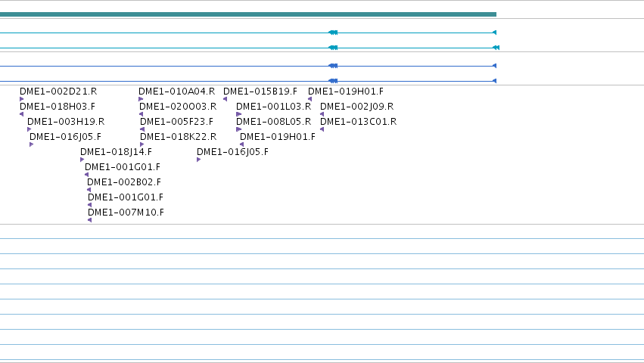Viewport: 644px width, 363px height.
Task: Click feature label DME1-018H03.F
Action: click(58, 107)
